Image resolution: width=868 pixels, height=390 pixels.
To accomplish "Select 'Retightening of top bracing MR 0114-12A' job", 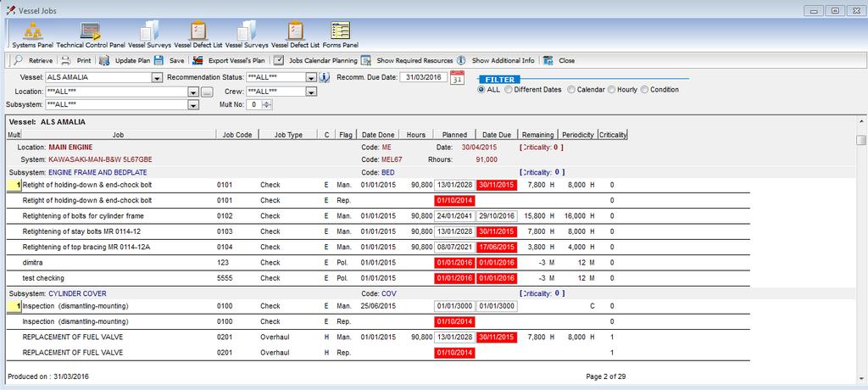I will click(86, 247).
